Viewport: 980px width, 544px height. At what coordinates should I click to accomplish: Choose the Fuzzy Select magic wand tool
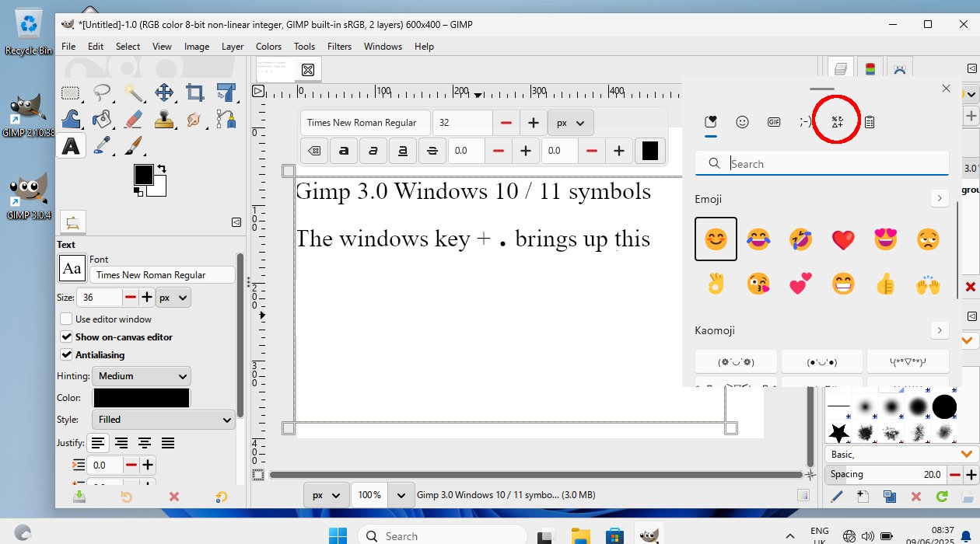tap(134, 93)
